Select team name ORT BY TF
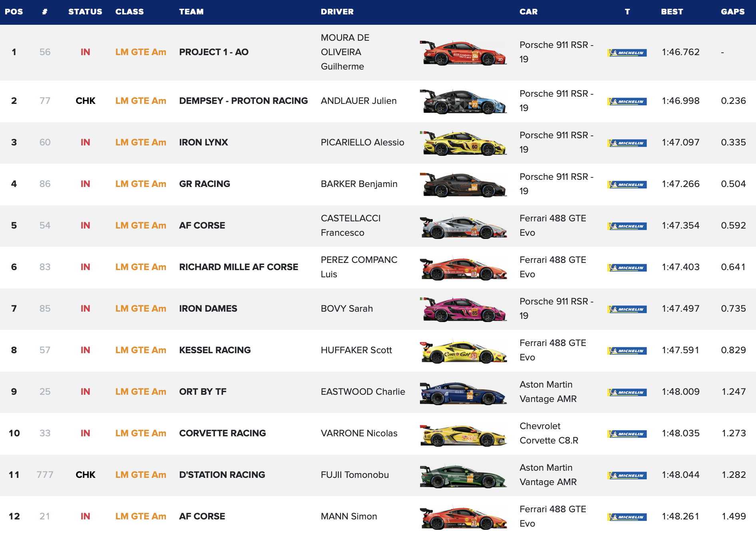756x541 pixels. click(203, 392)
